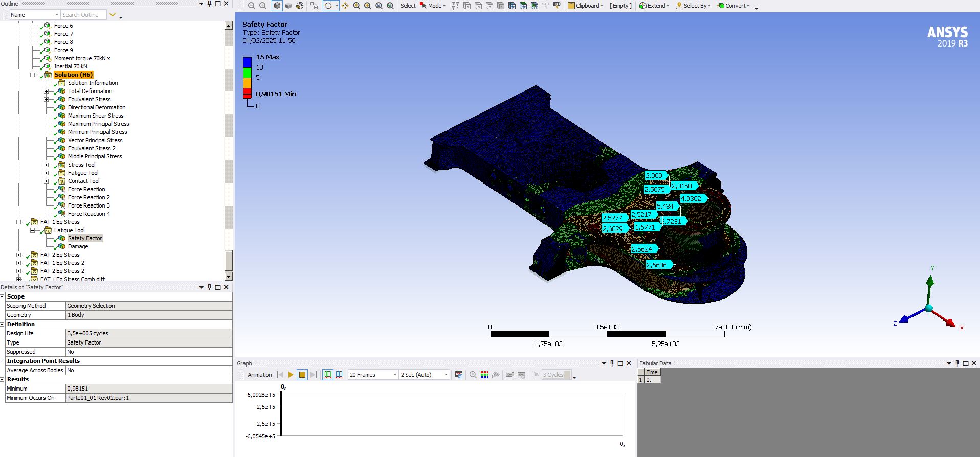Stop the animation playback
This screenshot has height=457, width=980.
point(302,375)
